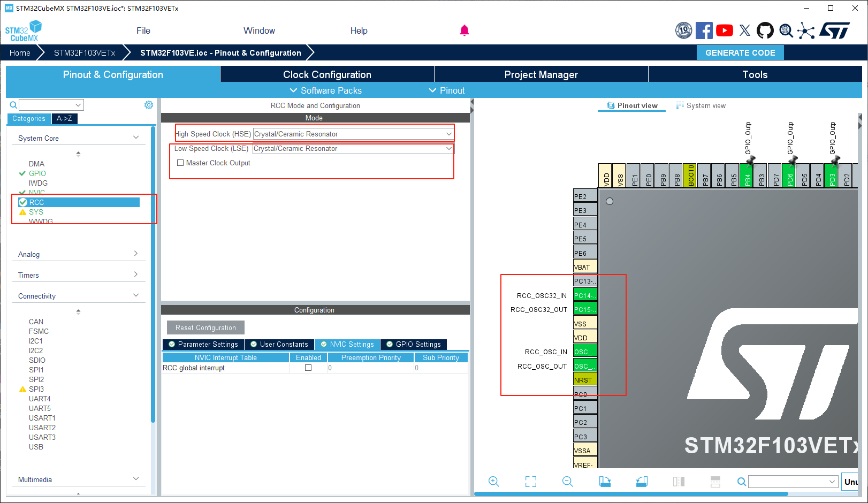Switch to Project Manager tab

(x=541, y=74)
